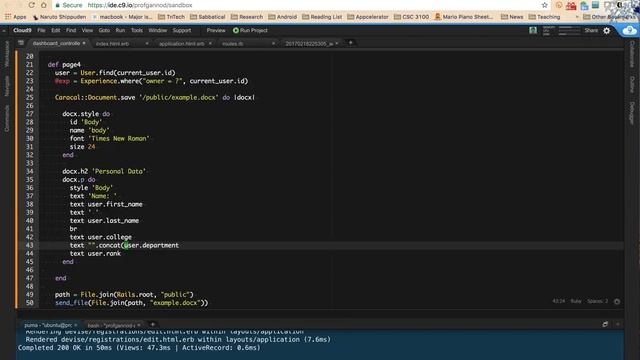This screenshot has width=640, height=360.
Task: Click the Cloud9 cloud logo icon
Action: [629, 31]
